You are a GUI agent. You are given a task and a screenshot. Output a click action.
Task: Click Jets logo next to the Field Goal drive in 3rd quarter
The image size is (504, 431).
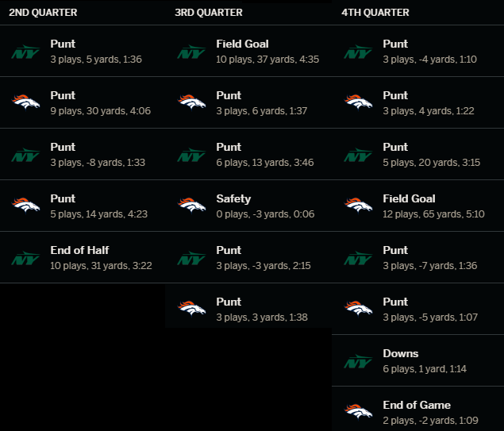point(191,52)
